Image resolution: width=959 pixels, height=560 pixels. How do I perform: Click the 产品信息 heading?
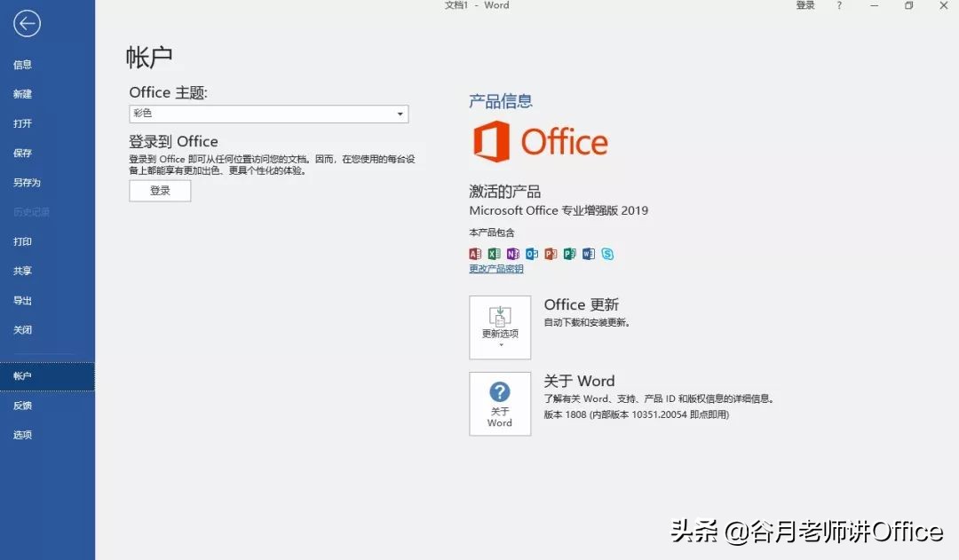500,101
